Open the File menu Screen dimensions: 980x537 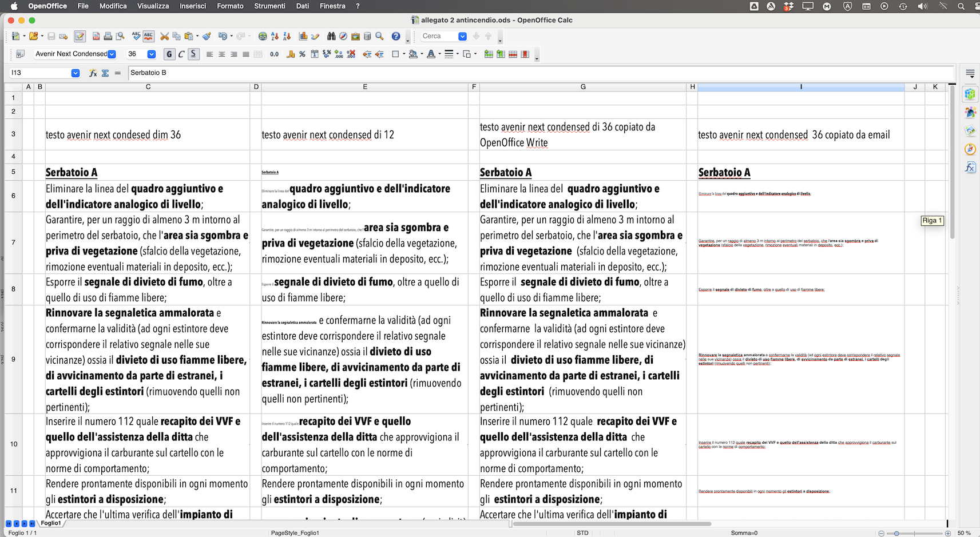(x=83, y=6)
